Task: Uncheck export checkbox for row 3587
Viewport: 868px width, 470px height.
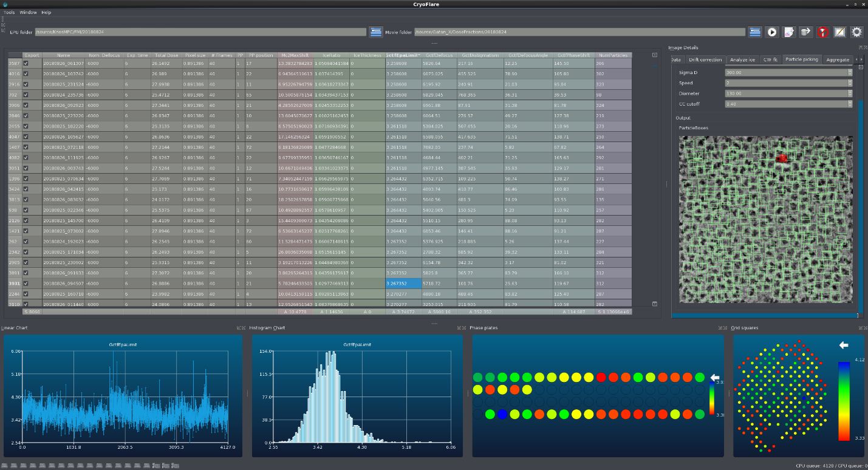Action: coord(26,63)
